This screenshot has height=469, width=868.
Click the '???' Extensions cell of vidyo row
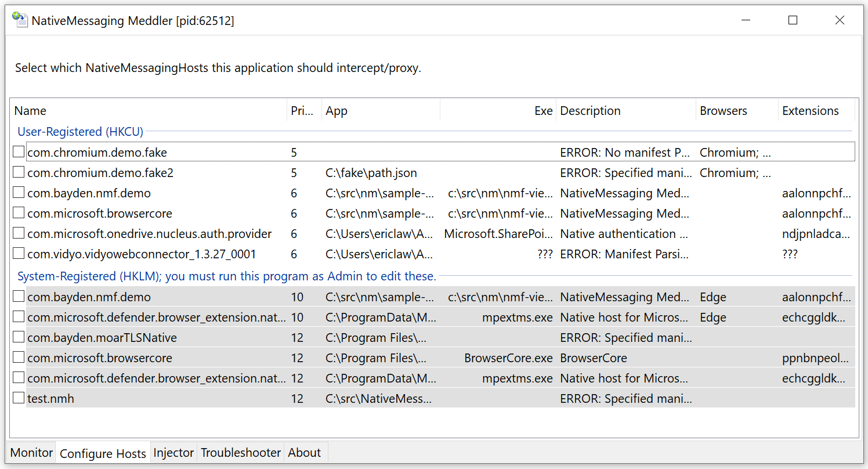(790, 254)
